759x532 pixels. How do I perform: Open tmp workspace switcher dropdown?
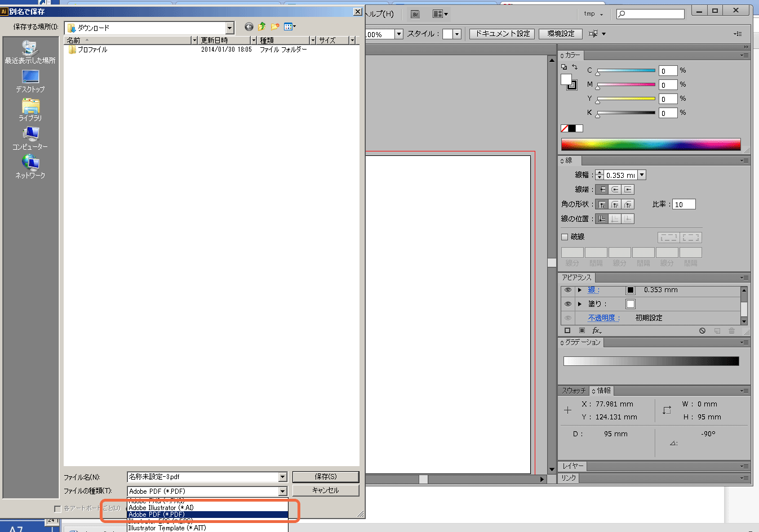click(x=594, y=14)
